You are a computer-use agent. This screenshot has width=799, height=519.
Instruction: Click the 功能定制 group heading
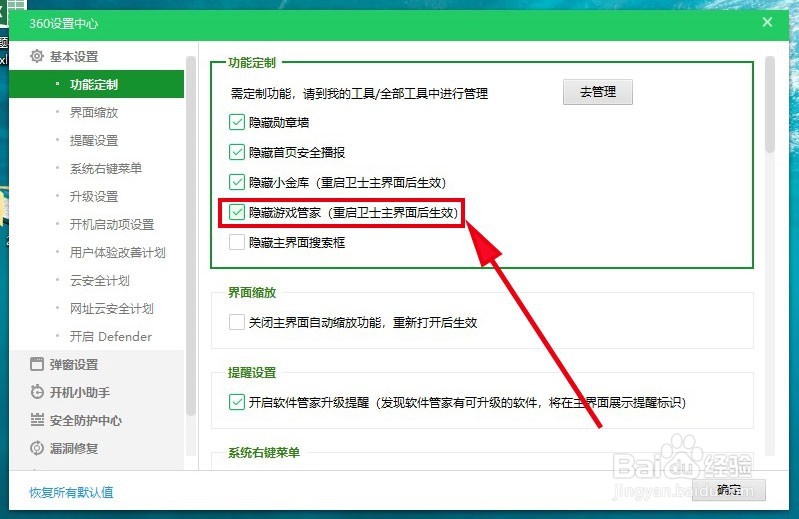coord(252,63)
